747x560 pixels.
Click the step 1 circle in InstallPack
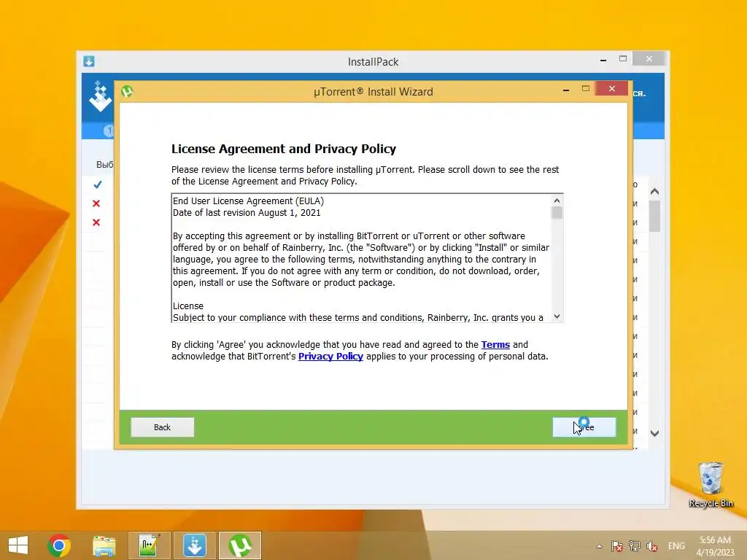(109, 131)
